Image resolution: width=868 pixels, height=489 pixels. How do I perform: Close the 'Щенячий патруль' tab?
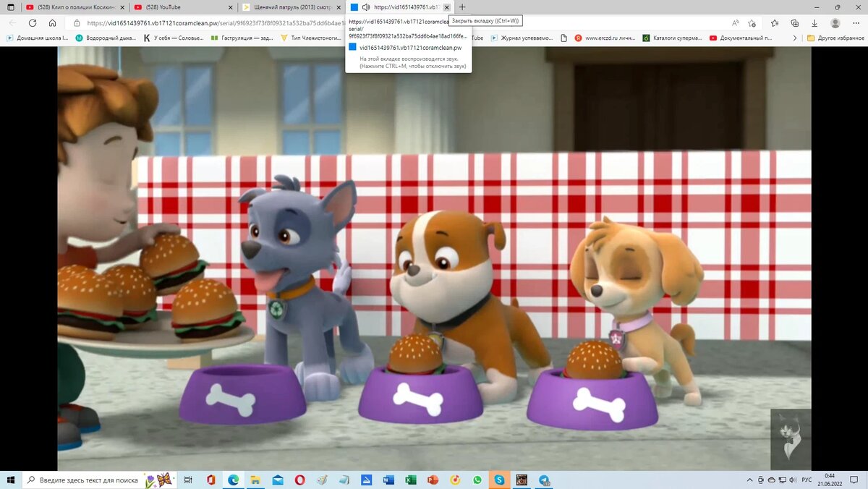point(338,7)
